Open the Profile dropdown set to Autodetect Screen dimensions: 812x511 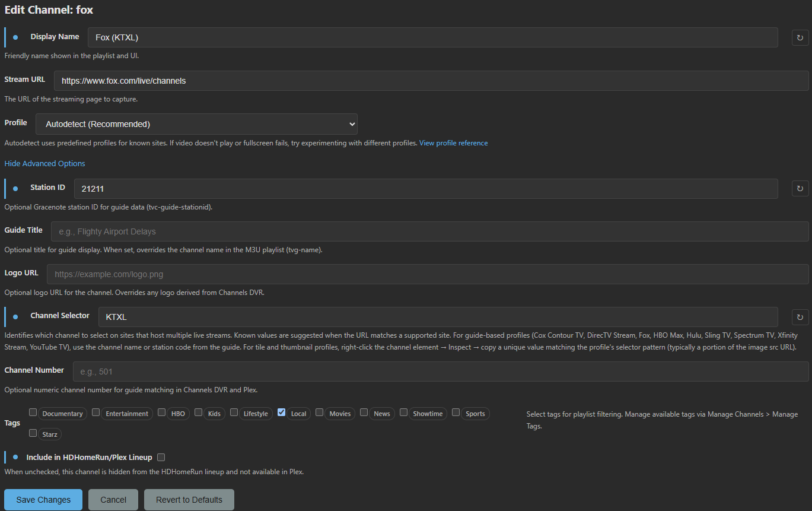pyautogui.click(x=197, y=124)
